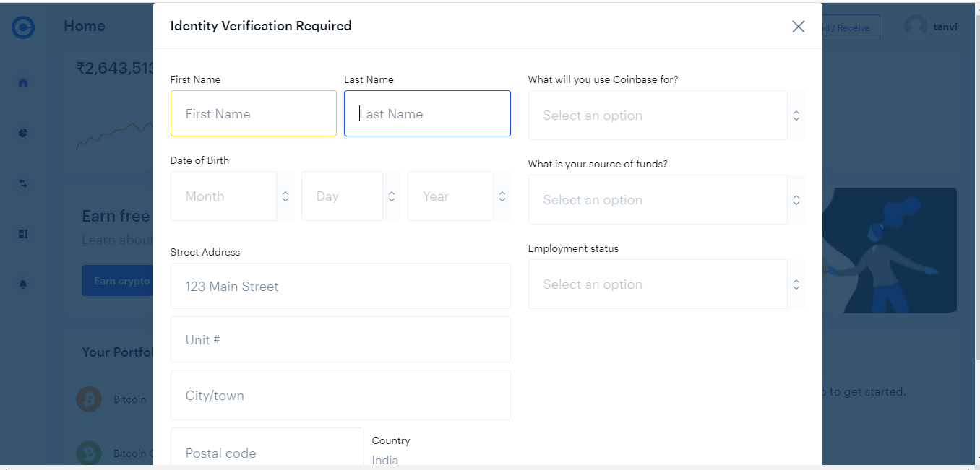Open the Employment status dropdown
This screenshot has width=980, height=470.
coord(666,284)
